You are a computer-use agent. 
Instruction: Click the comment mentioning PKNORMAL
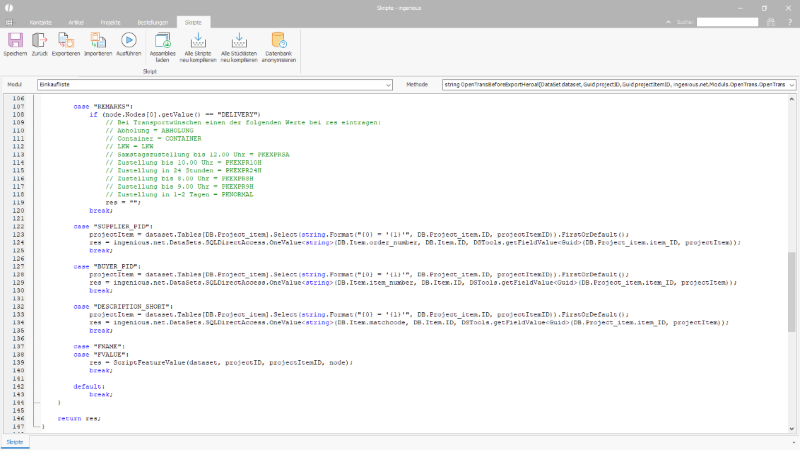(179, 194)
